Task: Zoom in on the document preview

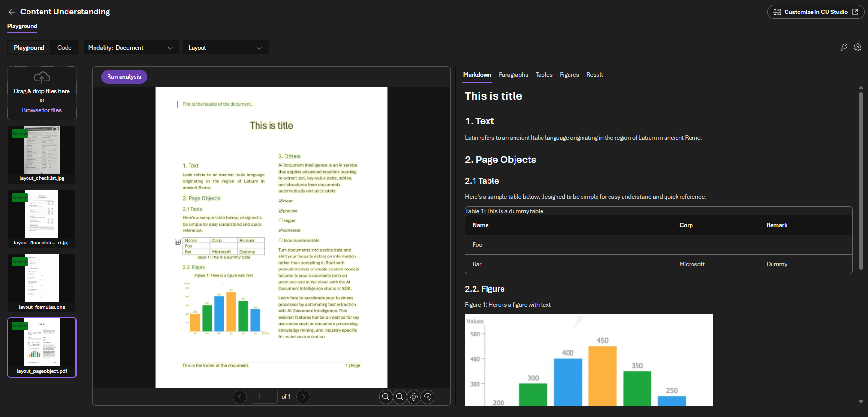Action: [x=386, y=397]
